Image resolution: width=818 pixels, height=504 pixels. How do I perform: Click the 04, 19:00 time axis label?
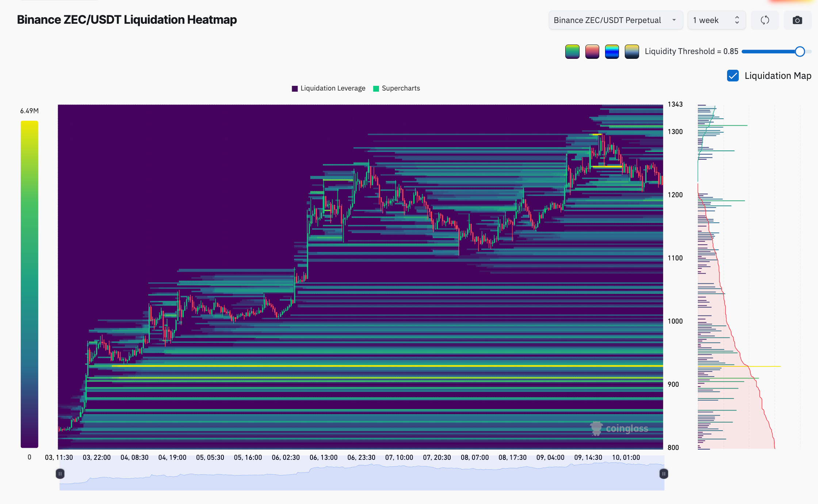pyautogui.click(x=172, y=458)
